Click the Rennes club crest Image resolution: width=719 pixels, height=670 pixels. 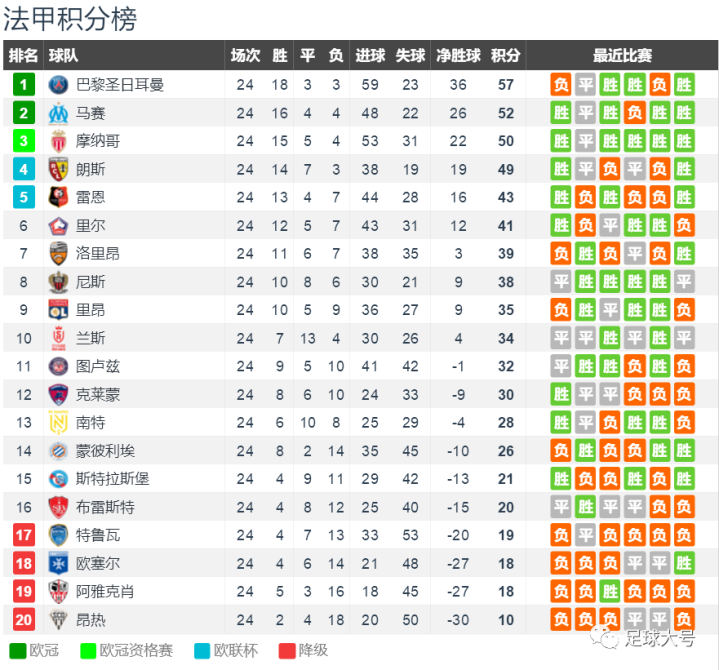pyautogui.click(x=58, y=197)
